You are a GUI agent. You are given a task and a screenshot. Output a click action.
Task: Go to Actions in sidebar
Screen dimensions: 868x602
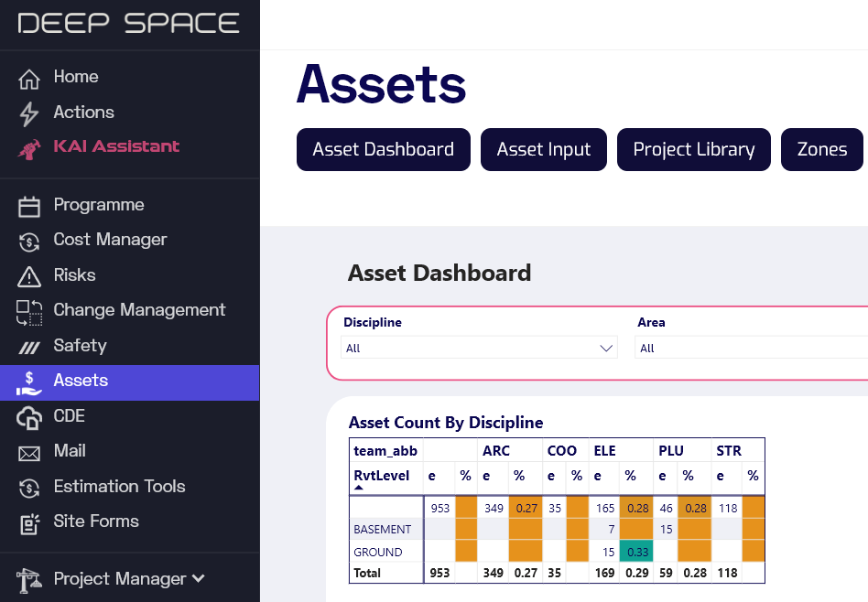pyautogui.click(x=83, y=112)
